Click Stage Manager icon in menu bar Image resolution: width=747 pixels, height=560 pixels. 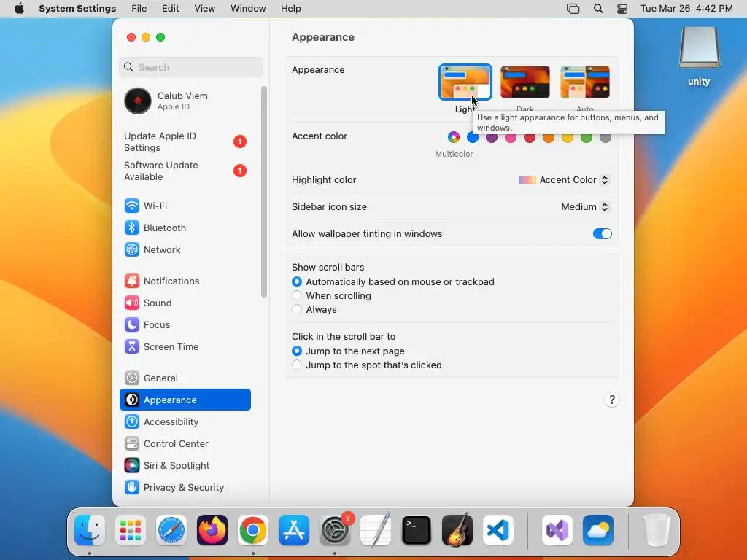tap(573, 9)
